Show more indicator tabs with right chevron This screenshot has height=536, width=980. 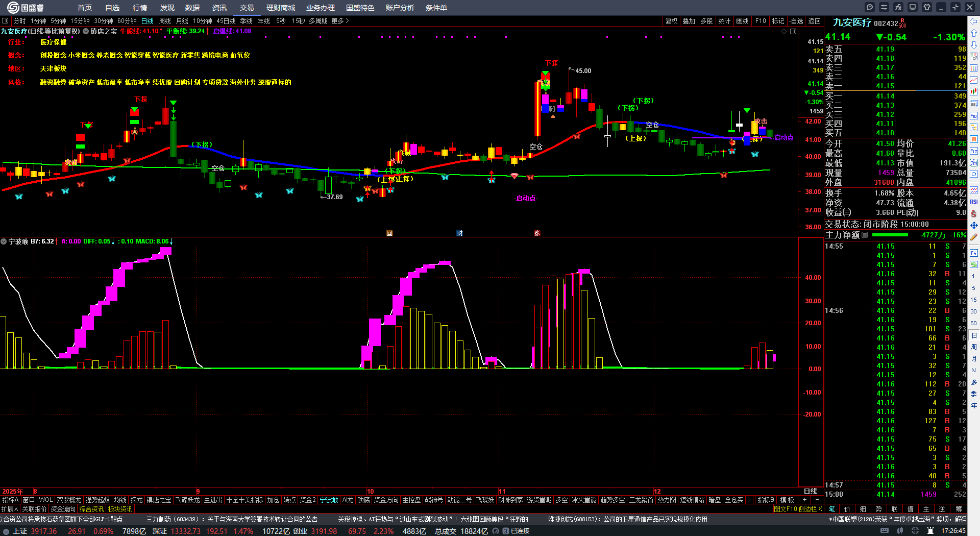click(x=749, y=500)
